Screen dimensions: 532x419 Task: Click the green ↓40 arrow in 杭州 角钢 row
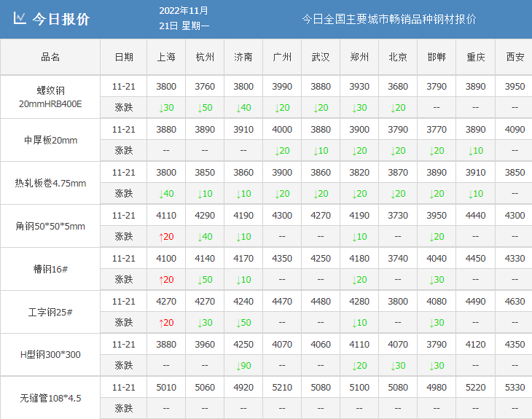pyautogui.click(x=200, y=237)
